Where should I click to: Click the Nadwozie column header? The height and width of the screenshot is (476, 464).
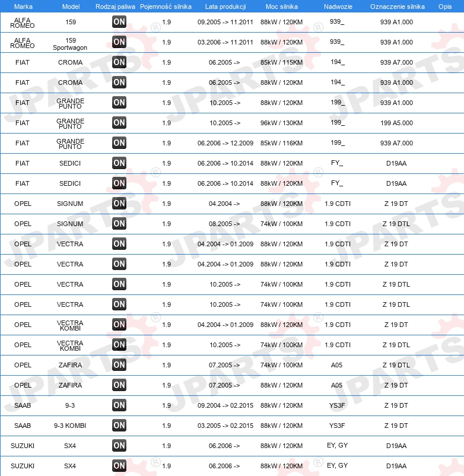point(338,7)
